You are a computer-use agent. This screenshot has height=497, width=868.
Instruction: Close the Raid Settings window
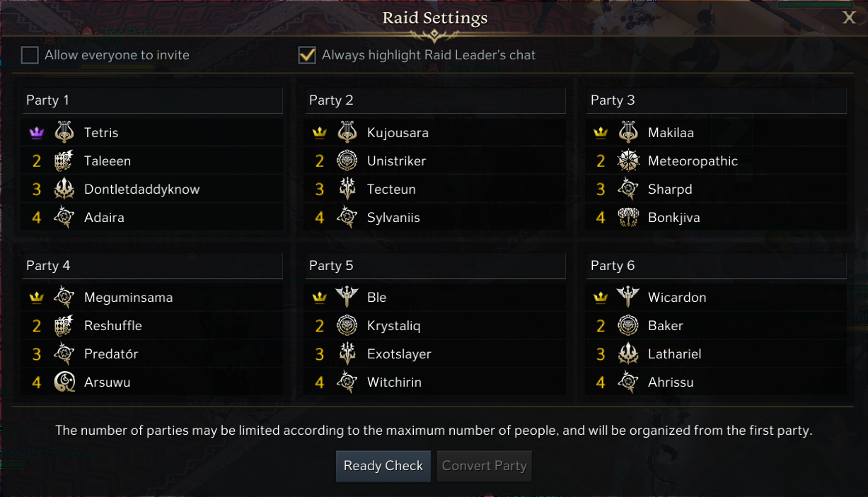(849, 18)
